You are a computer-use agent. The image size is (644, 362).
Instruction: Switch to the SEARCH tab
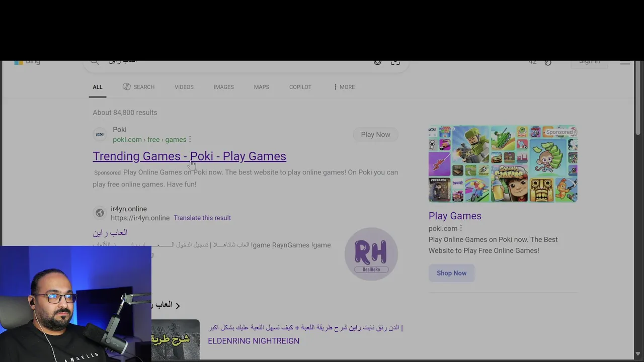point(138,87)
